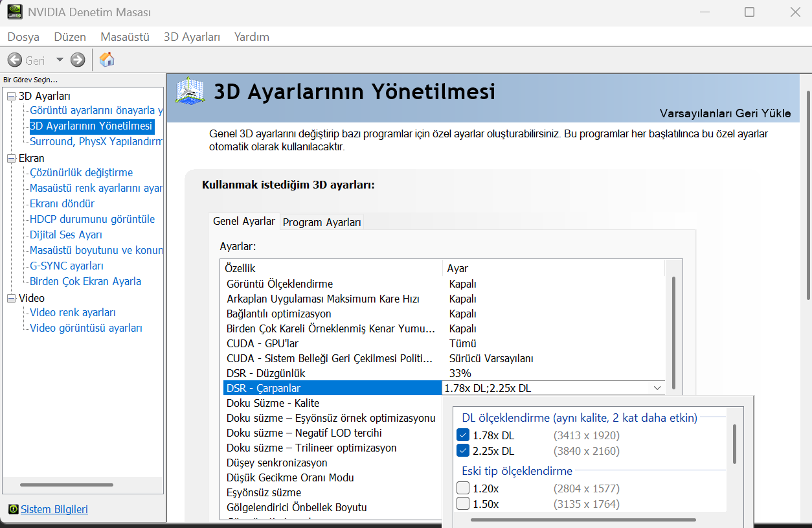
Task: Click the Sistem Bilgileri icon
Action: [x=13, y=509]
